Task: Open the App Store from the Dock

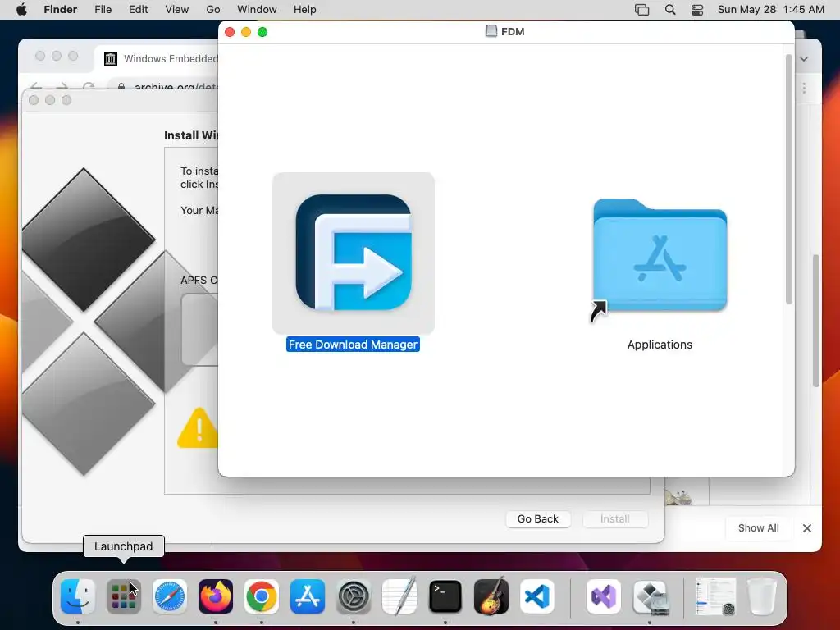Action: pyautogui.click(x=308, y=596)
